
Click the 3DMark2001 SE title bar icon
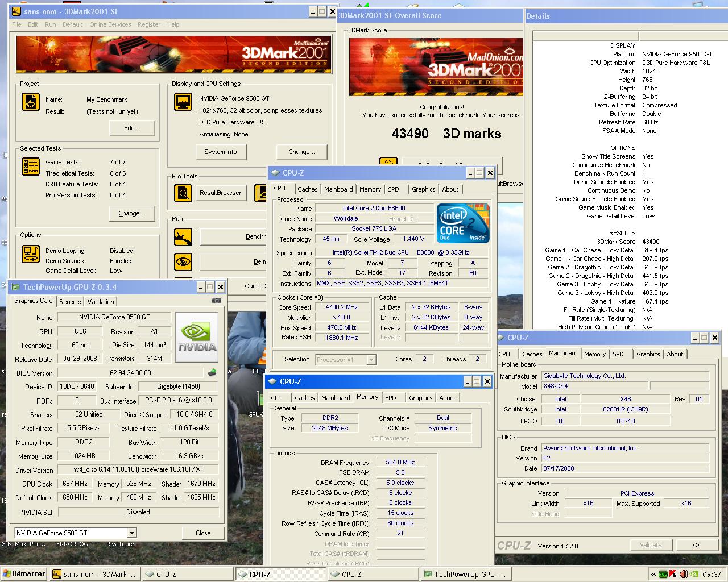[x=16, y=11]
